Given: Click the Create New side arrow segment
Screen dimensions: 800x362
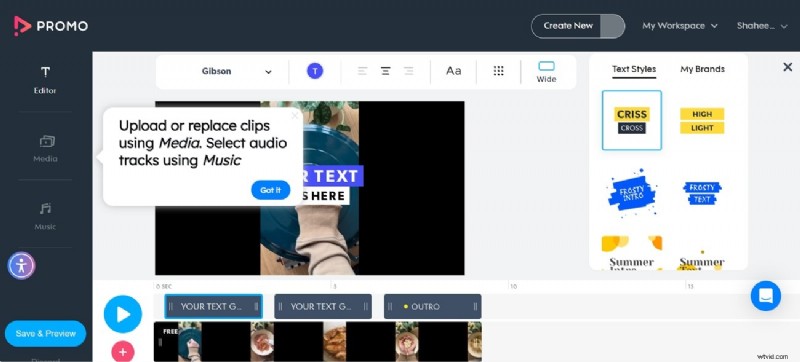Looking at the screenshot, I should tap(613, 26).
